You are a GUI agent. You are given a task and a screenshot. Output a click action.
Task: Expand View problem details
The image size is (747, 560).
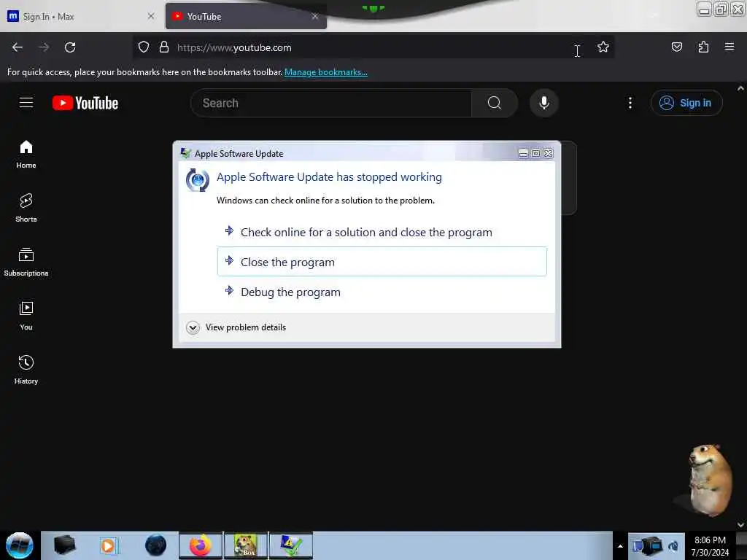pos(236,327)
